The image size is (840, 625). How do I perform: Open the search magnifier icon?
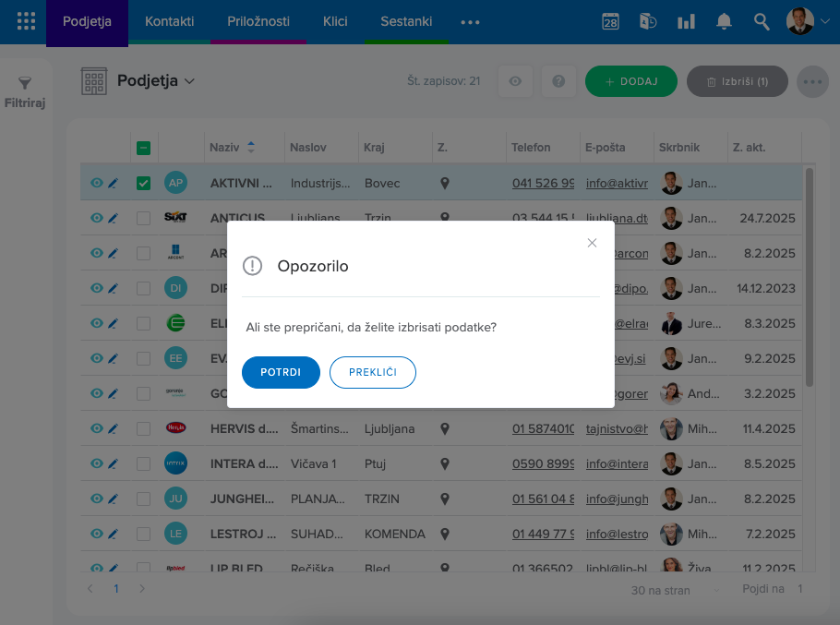(x=762, y=22)
